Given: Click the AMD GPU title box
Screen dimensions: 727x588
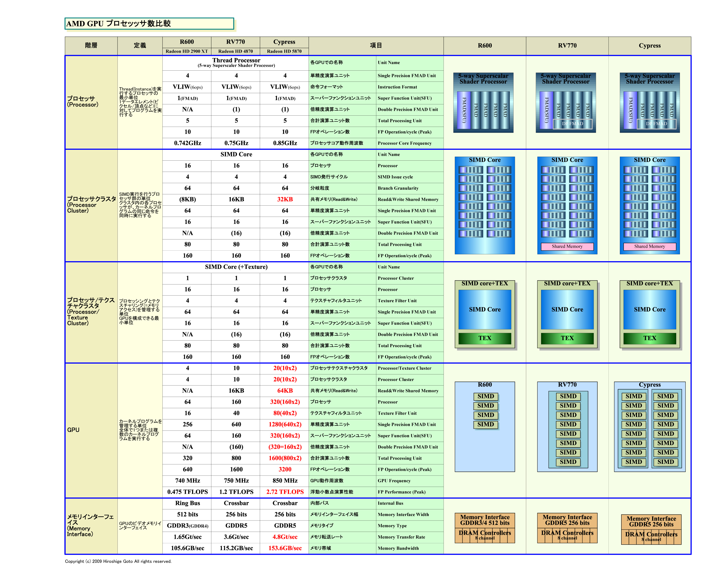Looking at the screenshot, I should click(149, 24).
